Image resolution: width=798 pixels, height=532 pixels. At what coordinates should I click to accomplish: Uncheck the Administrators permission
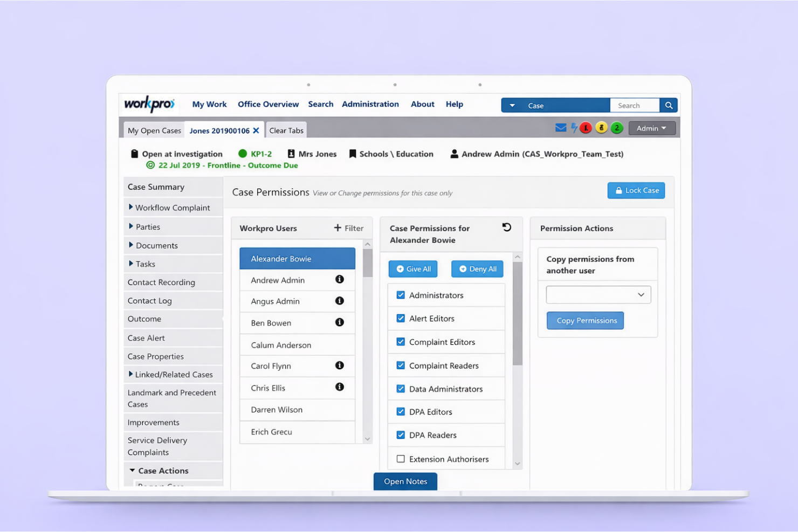coord(401,295)
